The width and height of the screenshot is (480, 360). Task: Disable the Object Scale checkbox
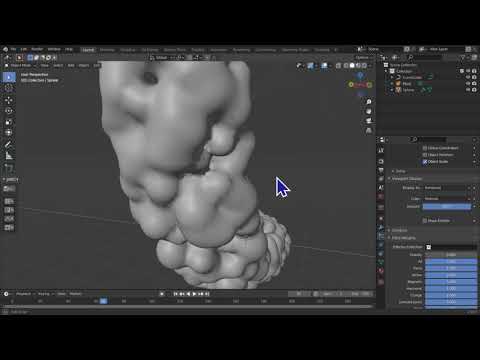(425, 162)
